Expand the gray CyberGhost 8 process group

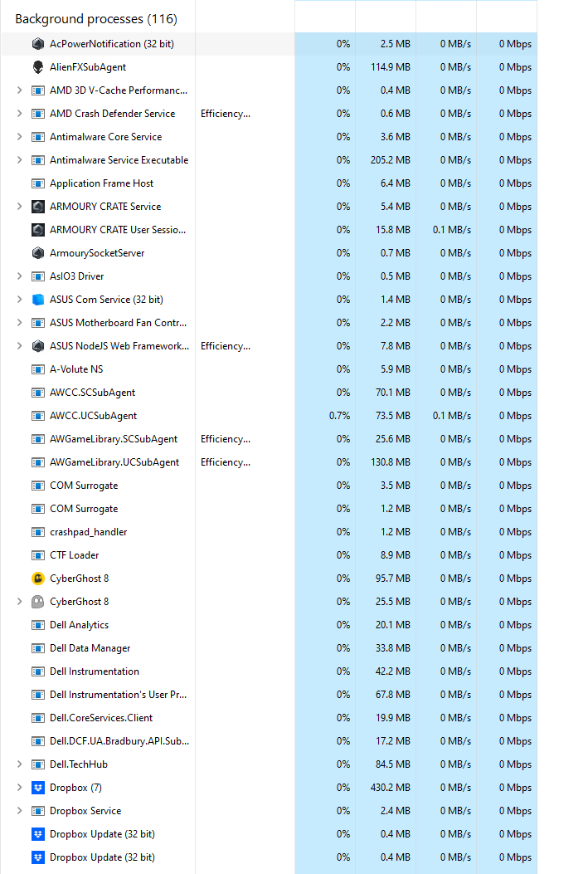pyautogui.click(x=19, y=602)
